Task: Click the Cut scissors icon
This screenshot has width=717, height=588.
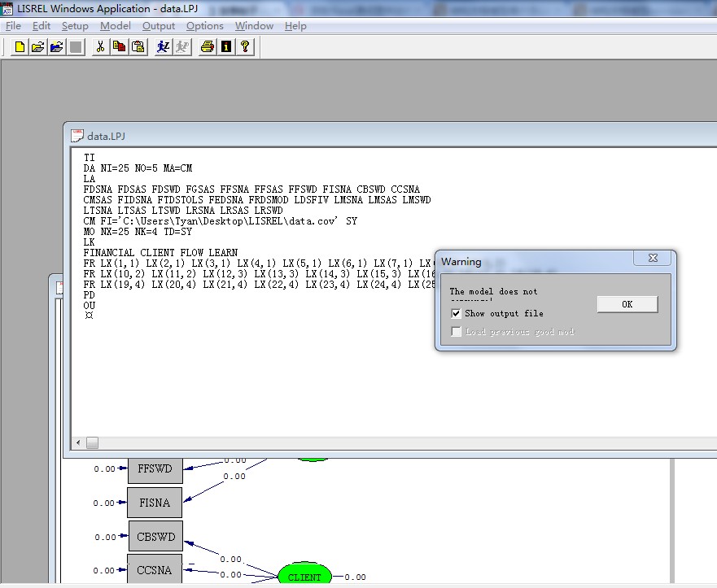Action: click(x=100, y=46)
